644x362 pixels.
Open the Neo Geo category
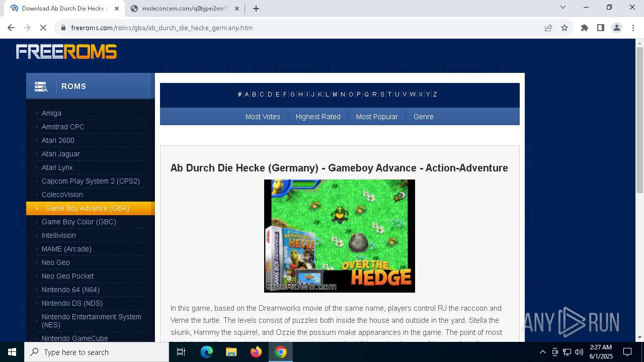(56, 262)
